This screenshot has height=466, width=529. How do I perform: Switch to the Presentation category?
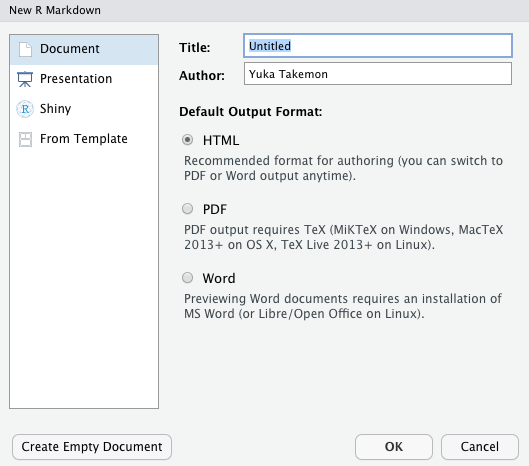point(84,79)
